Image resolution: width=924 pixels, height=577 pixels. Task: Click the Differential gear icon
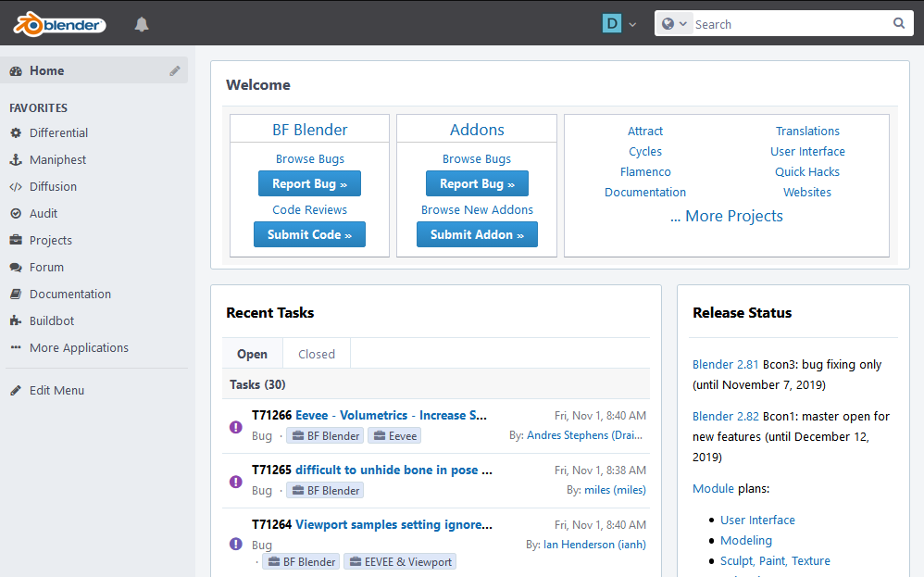[x=16, y=132]
